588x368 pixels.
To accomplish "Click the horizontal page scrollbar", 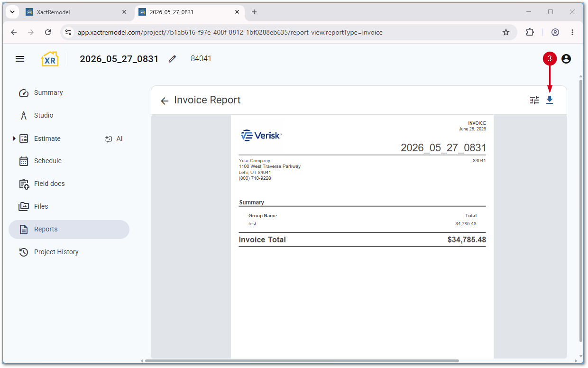I will [302, 361].
